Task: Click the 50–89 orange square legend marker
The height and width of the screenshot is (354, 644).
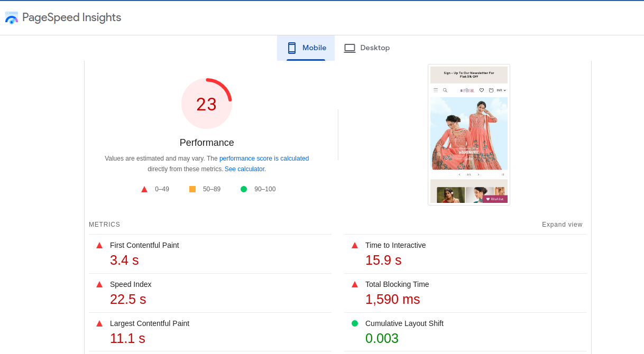Action: [192, 189]
